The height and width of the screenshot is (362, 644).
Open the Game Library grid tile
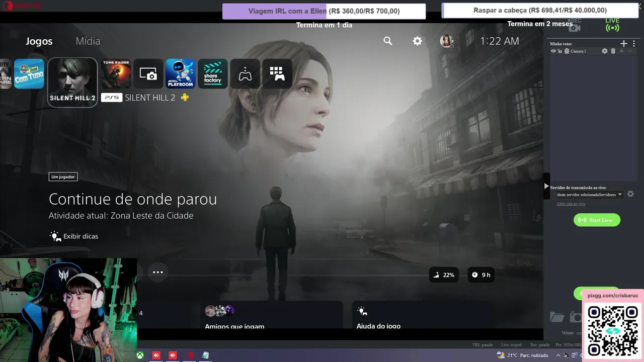click(277, 73)
